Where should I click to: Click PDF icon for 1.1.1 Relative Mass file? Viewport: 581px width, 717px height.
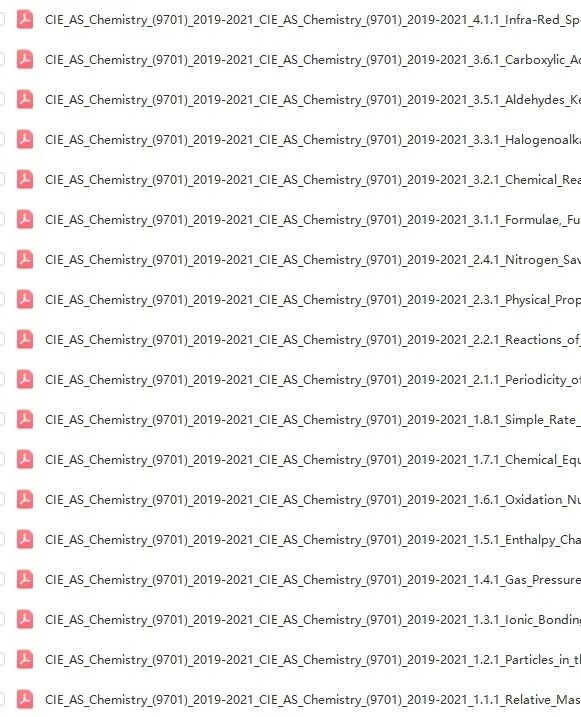25,699
